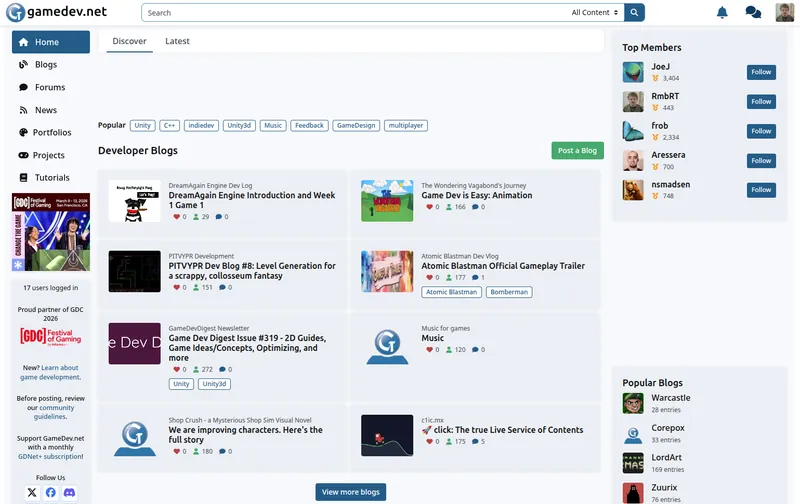
Task: Select the Discover tab
Action: point(129,41)
